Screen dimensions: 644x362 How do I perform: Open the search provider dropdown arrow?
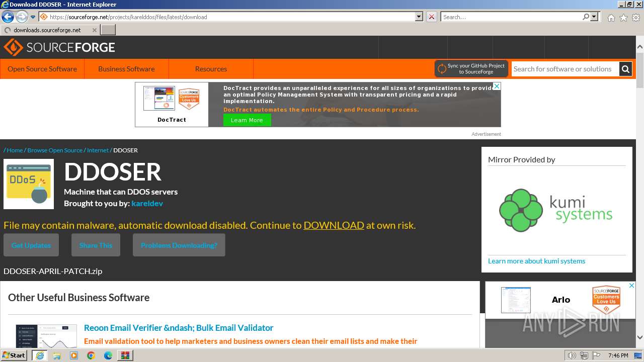coord(594,17)
